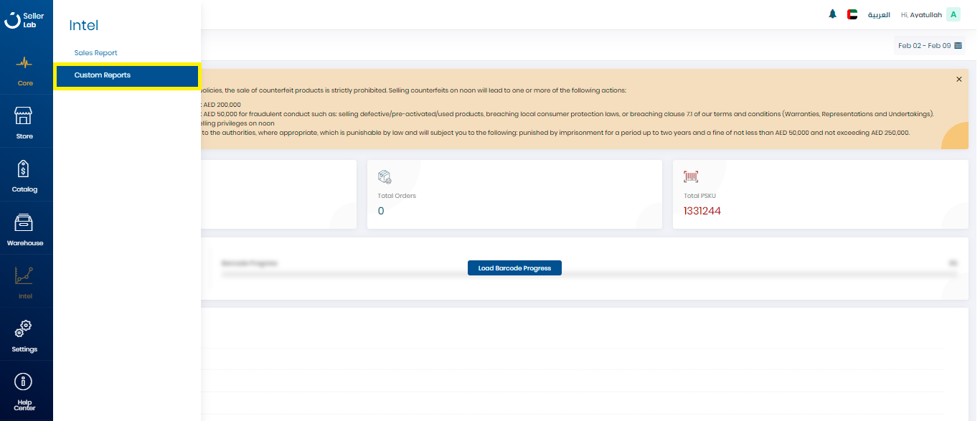The width and height of the screenshot is (980, 421).
Task: Switch language to العربية
Action: [879, 14]
